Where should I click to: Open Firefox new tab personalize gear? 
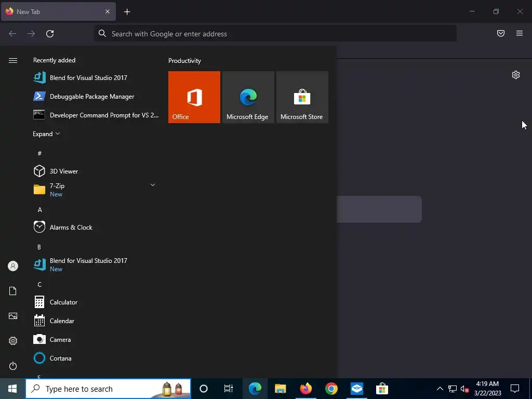(516, 75)
